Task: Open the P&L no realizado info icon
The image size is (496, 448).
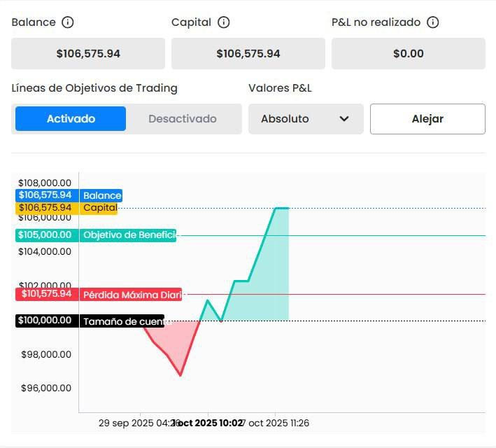Action: click(433, 22)
